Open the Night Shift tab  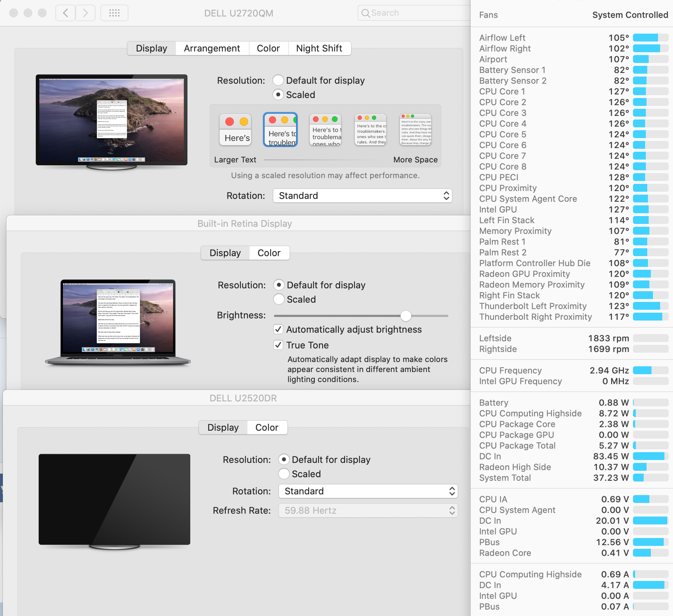(319, 48)
